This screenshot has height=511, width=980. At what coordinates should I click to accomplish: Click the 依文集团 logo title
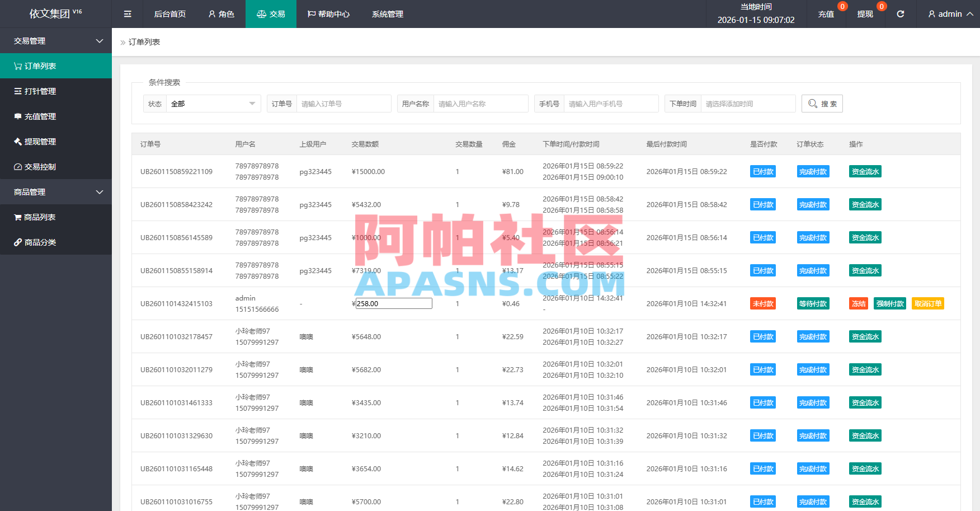tap(55, 13)
